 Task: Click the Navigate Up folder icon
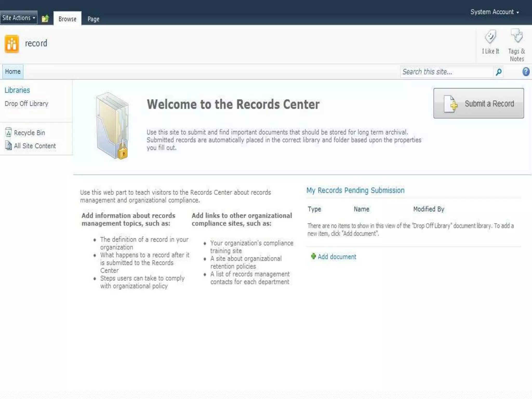click(45, 19)
